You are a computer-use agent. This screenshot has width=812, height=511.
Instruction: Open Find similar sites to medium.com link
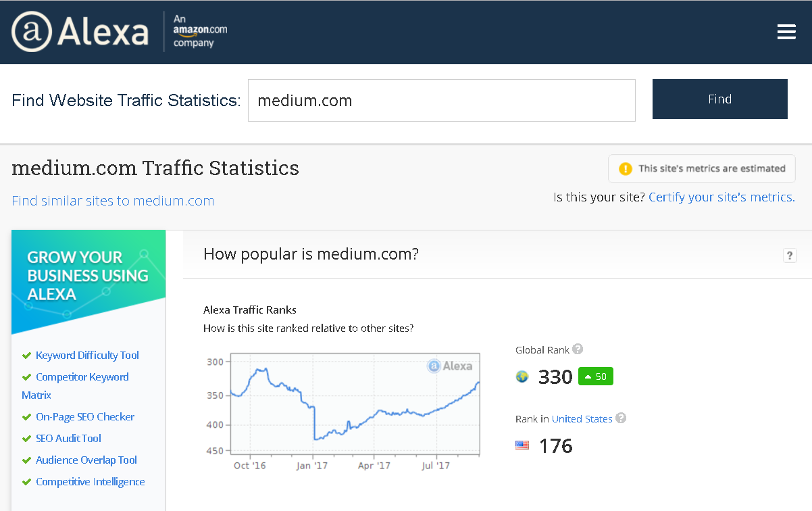pyautogui.click(x=113, y=201)
